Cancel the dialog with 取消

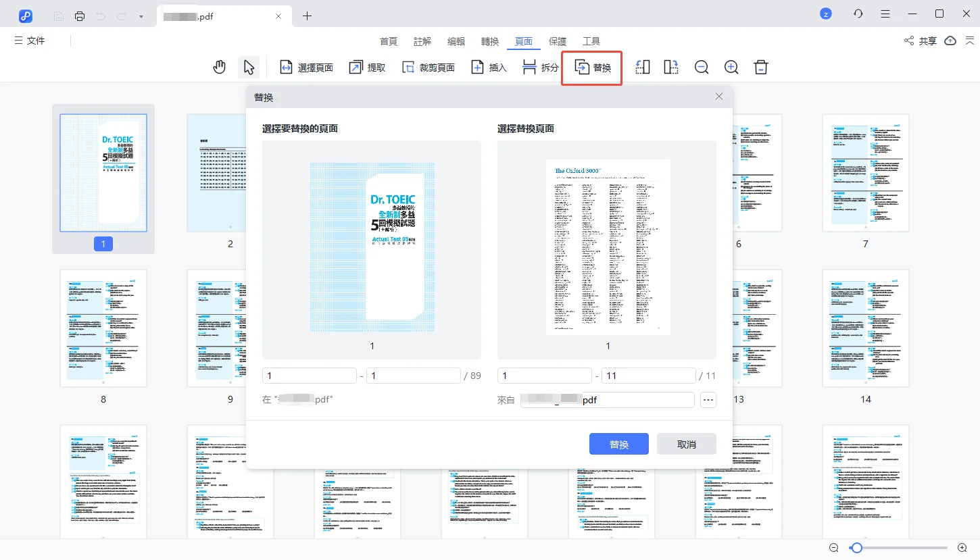tap(686, 444)
